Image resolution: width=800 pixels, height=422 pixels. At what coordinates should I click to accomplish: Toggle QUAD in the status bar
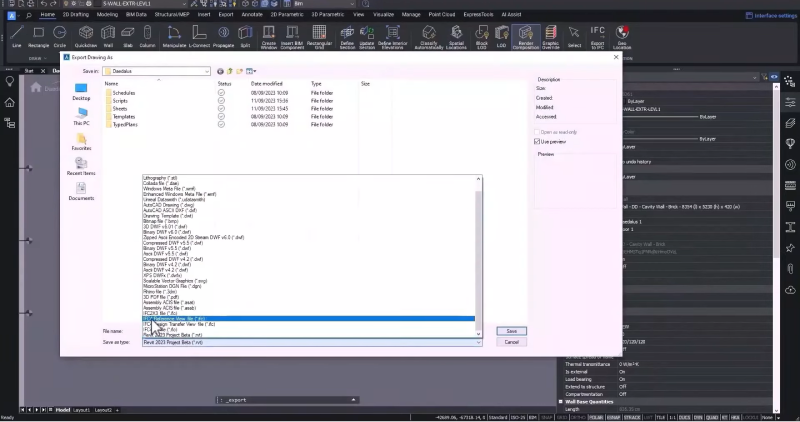[712, 417]
